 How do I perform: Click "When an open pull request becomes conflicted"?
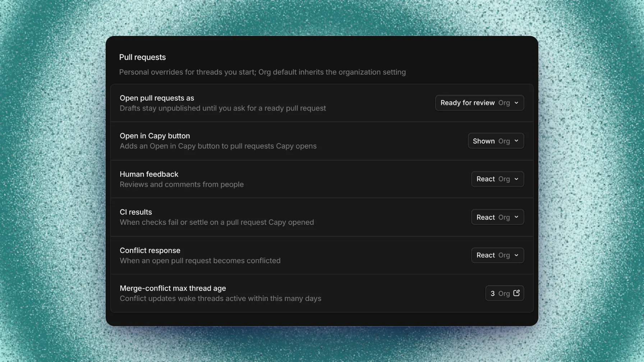coord(200,261)
